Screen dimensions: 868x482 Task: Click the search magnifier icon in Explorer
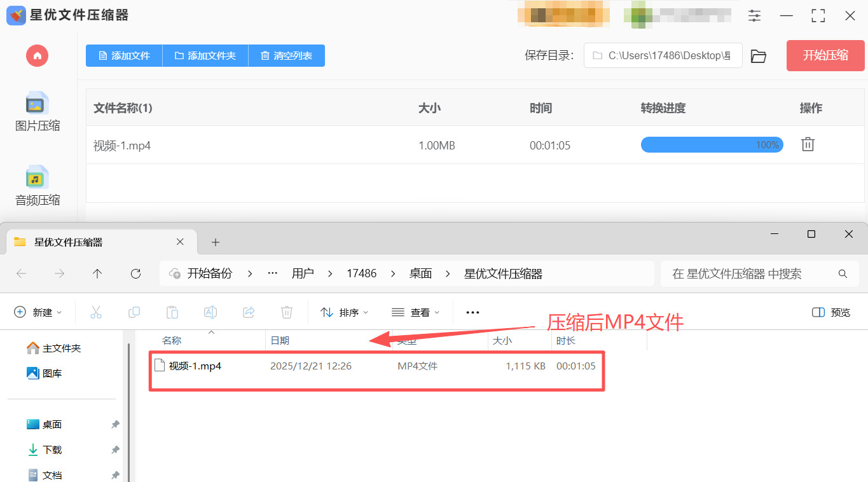[843, 274]
